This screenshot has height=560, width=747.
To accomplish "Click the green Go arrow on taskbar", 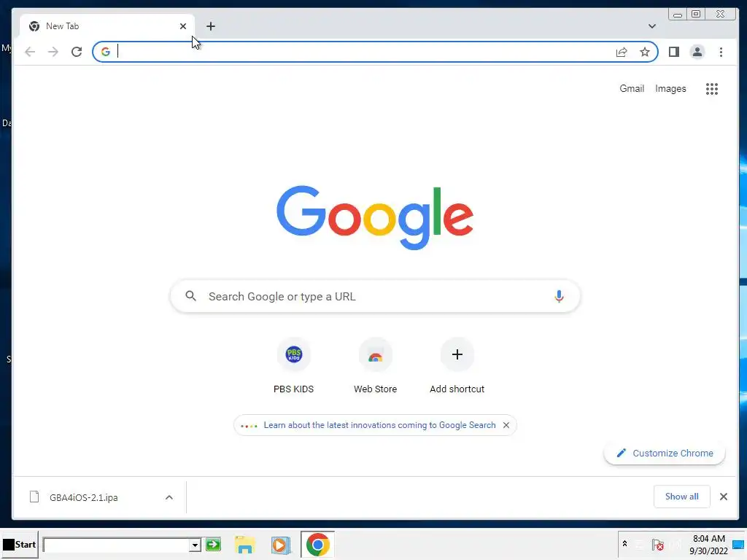I will coord(214,544).
